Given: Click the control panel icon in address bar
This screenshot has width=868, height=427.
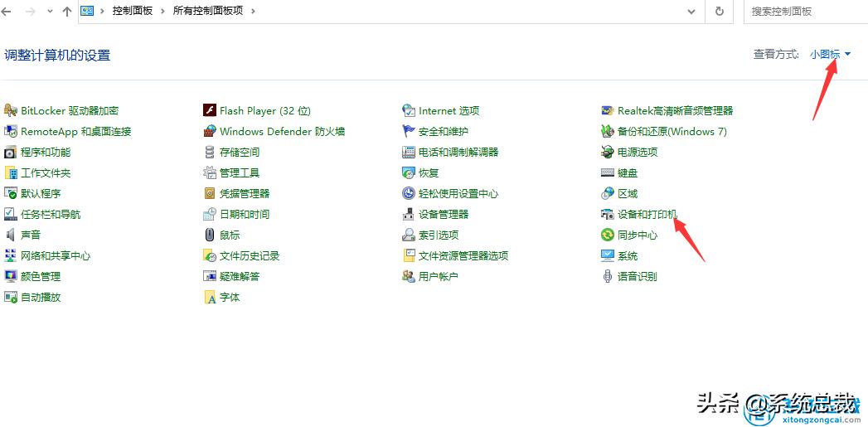Looking at the screenshot, I should (87, 11).
